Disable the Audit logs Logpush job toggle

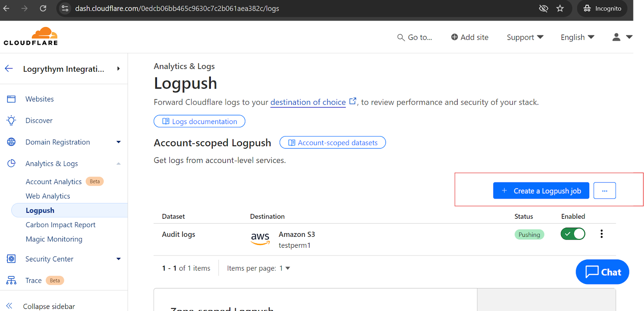572,234
